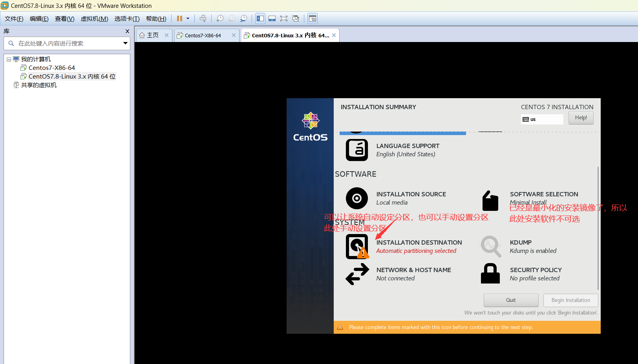
Task: Switch to the Centos7-X86-64 tab
Action: pyautogui.click(x=203, y=35)
